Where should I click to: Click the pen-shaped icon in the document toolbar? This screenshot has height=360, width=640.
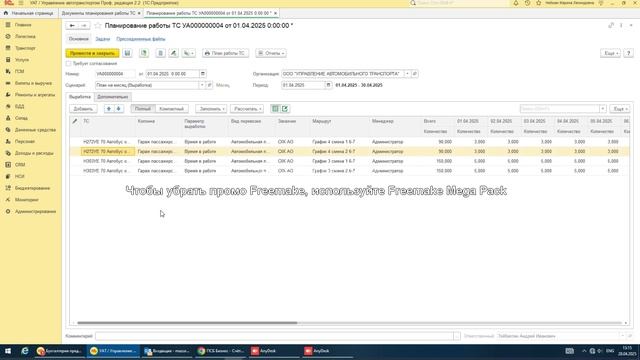point(173,53)
